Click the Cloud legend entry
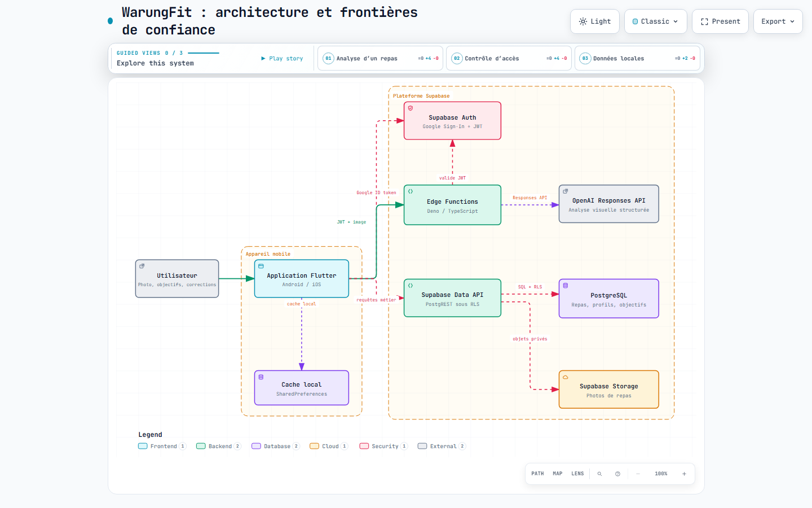The height and width of the screenshot is (508, 812). pyautogui.click(x=329, y=446)
